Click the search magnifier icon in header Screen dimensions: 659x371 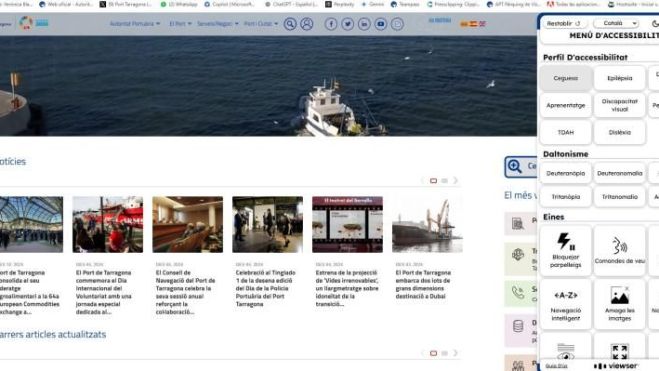(x=290, y=24)
